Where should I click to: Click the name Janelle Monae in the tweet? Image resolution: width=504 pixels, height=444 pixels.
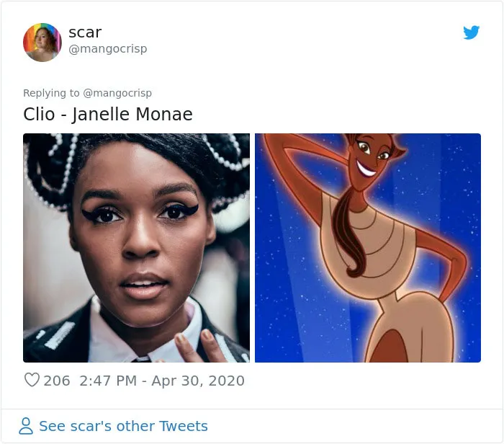click(132, 115)
